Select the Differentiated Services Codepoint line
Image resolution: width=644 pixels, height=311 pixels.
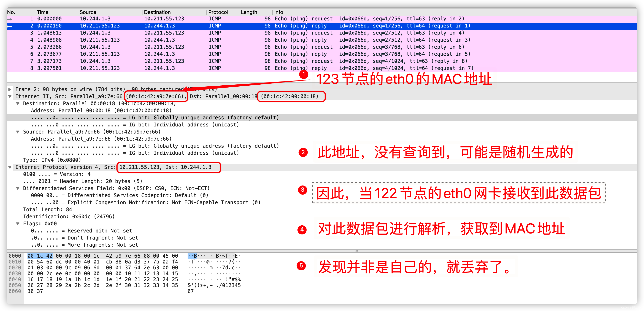pyautogui.click(x=119, y=195)
